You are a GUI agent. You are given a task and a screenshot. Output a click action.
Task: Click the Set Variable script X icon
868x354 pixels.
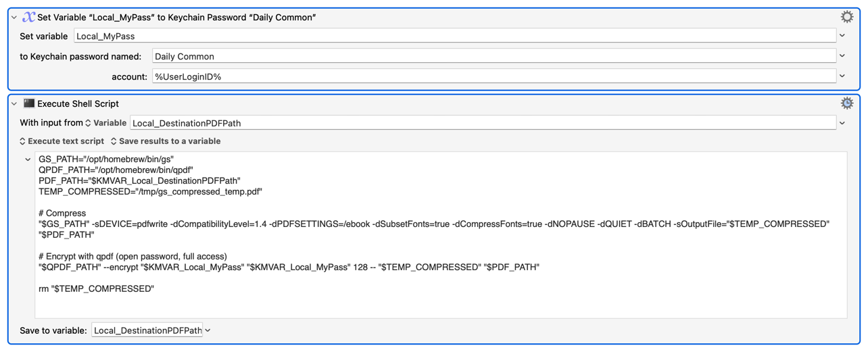click(28, 17)
